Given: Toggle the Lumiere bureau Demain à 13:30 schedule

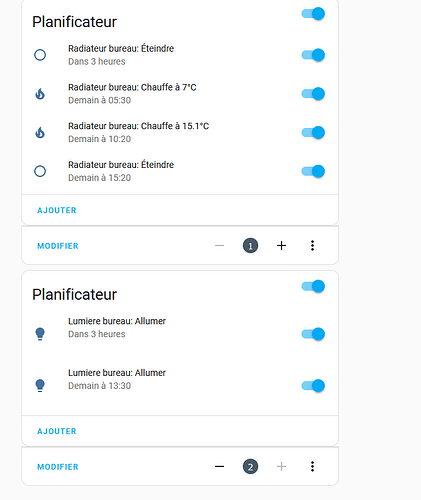Looking at the screenshot, I should click(x=313, y=386).
